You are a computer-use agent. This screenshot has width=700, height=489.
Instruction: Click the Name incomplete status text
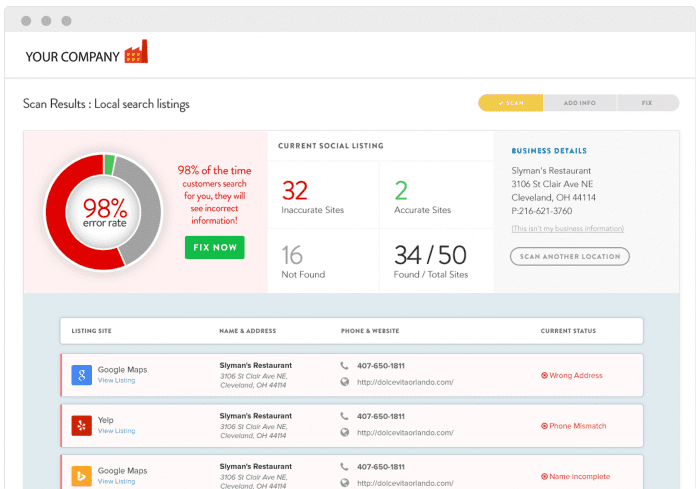click(x=579, y=476)
